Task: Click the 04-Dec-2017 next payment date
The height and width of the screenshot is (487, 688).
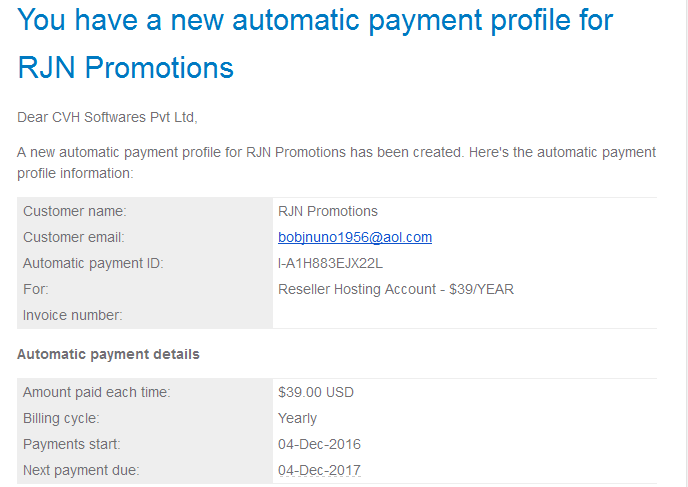Action: coord(319,470)
